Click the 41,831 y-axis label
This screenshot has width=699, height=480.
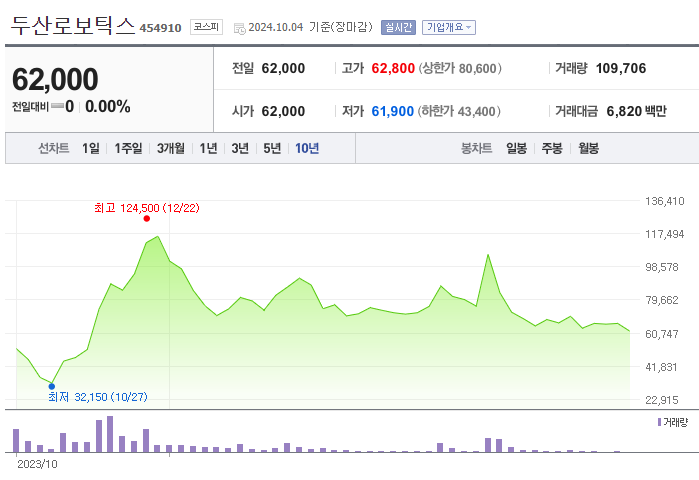(x=661, y=367)
